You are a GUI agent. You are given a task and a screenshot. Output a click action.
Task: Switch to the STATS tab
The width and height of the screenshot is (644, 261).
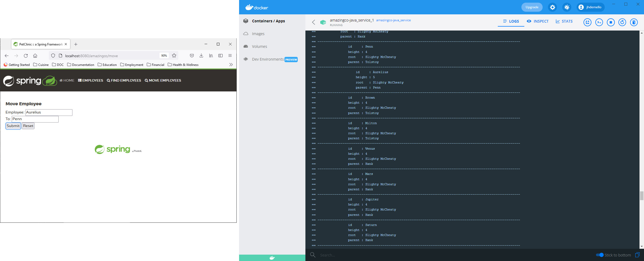point(564,21)
